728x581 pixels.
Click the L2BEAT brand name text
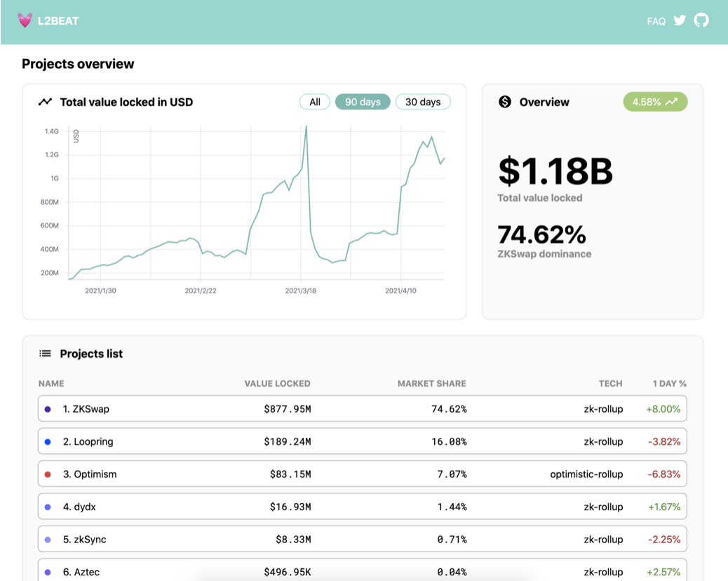(x=58, y=21)
